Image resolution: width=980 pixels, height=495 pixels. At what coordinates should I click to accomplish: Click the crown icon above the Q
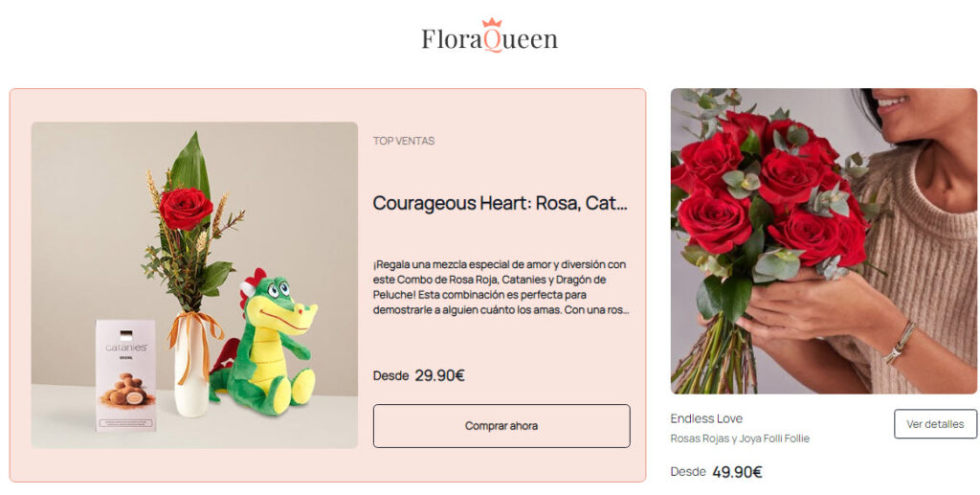point(492,22)
